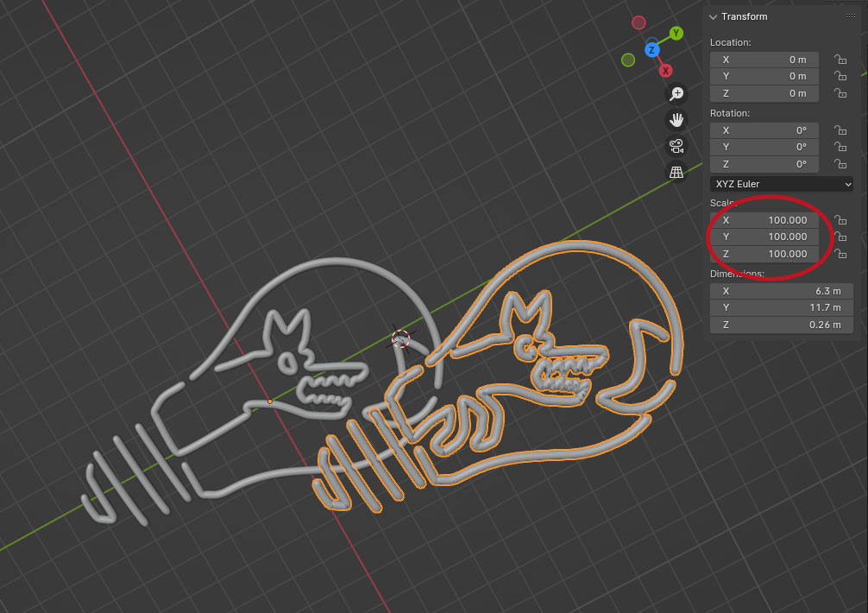Screen dimensions: 868x613
Task: Collapse the Transform panel
Action: pyautogui.click(x=713, y=16)
